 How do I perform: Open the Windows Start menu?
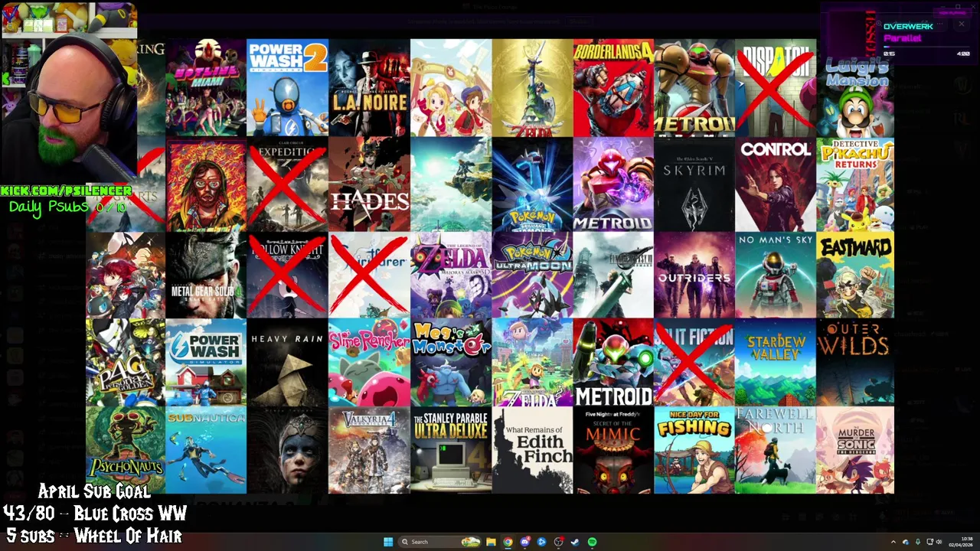pos(388,542)
